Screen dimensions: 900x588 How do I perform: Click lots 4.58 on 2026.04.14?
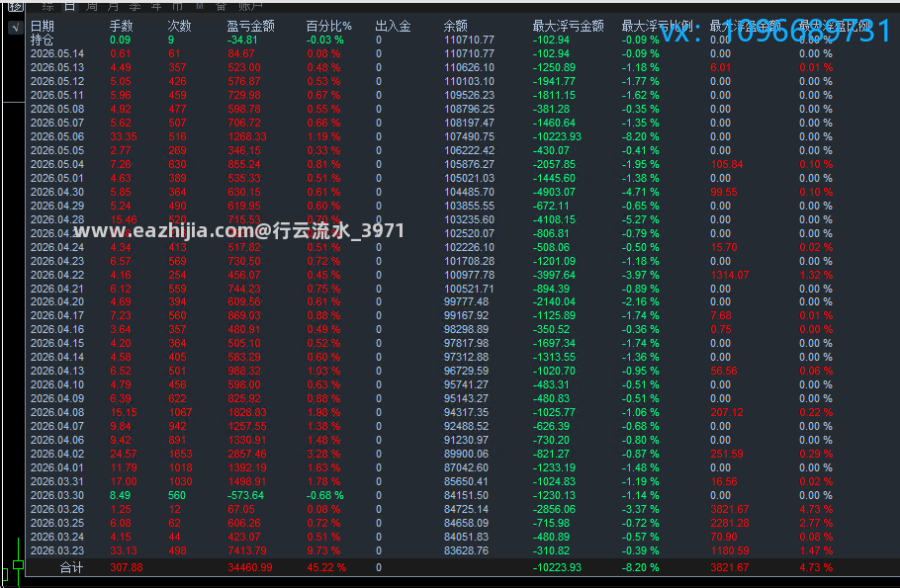coord(121,357)
